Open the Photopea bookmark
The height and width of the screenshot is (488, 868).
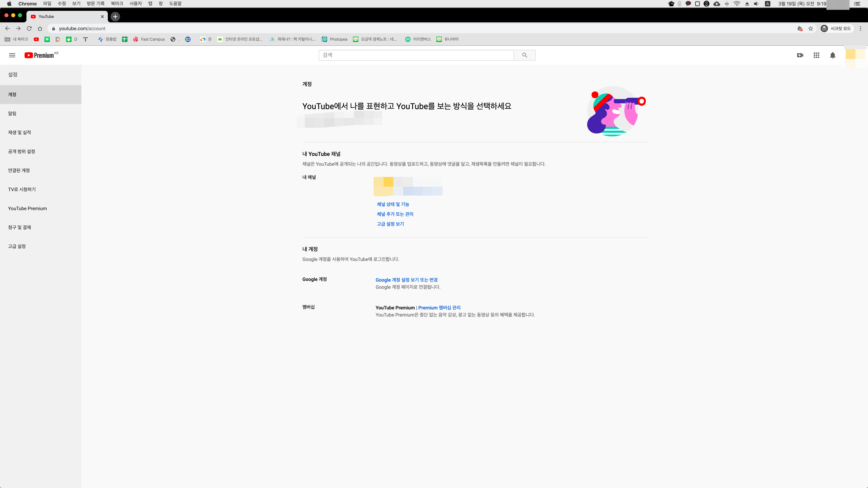[335, 39]
